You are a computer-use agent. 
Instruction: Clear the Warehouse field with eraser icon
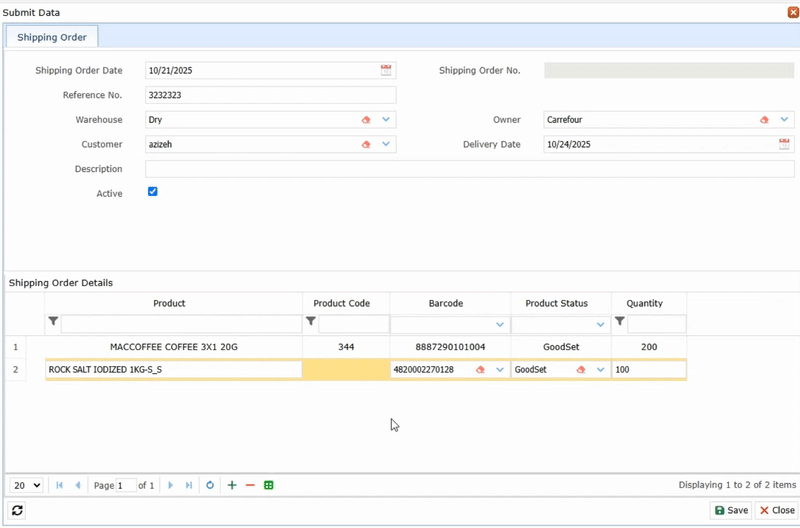pyautogui.click(x=366, y=120)
